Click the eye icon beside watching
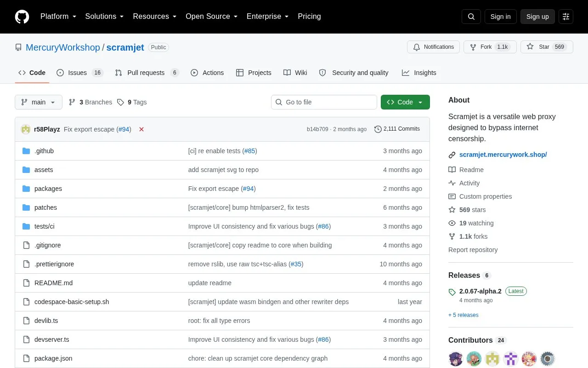 tap(452, 223)
